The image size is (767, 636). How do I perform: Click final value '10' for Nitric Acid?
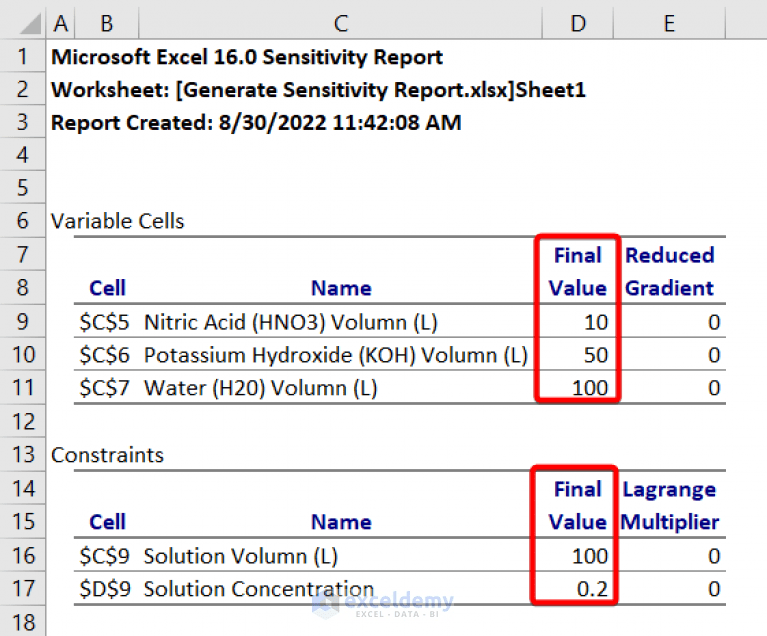[x=596, y=322]
